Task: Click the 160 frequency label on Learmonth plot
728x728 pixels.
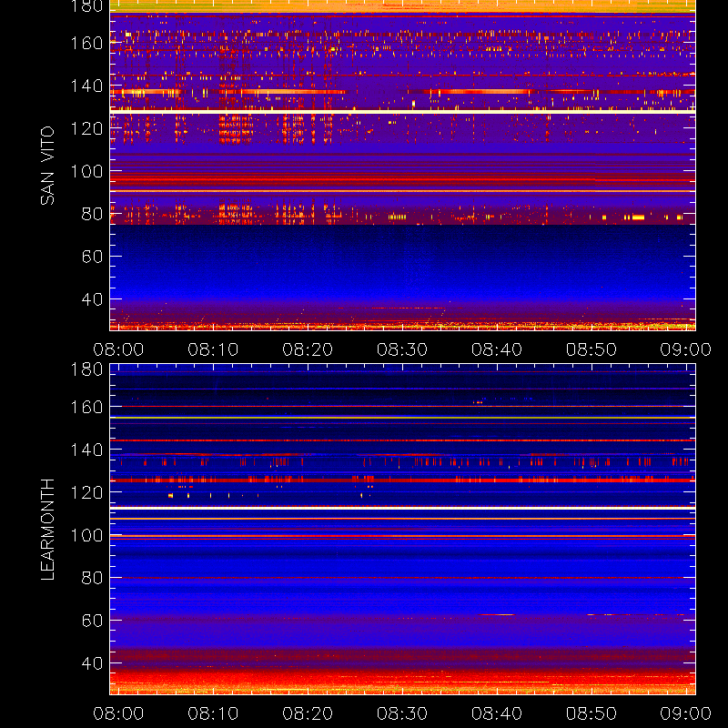Action: 86,407
